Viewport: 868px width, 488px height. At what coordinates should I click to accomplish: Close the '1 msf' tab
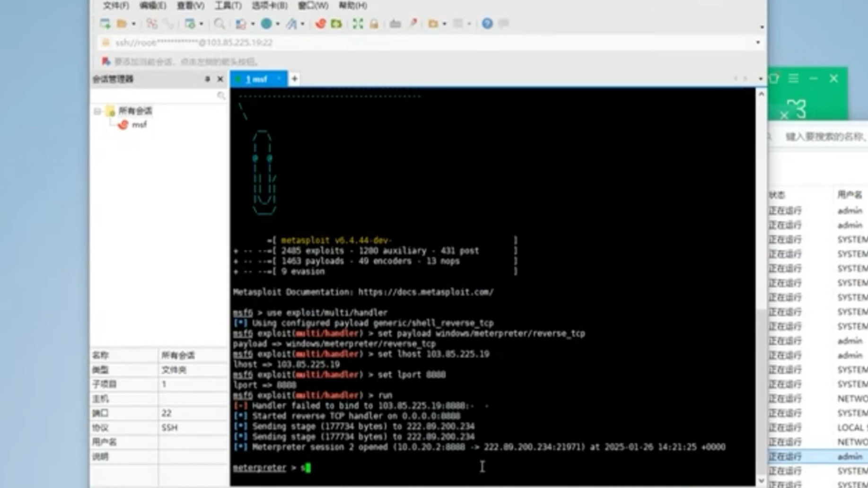pos(280,79)
